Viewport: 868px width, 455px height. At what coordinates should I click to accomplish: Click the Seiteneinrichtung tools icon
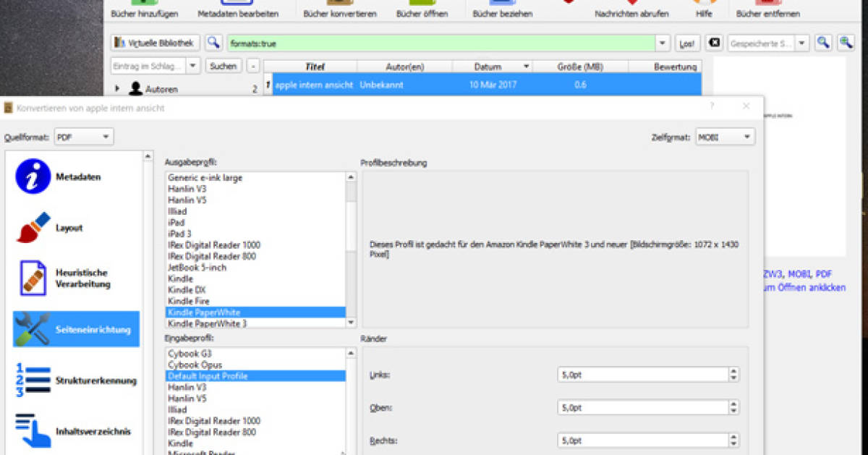(x=33, y=329)
